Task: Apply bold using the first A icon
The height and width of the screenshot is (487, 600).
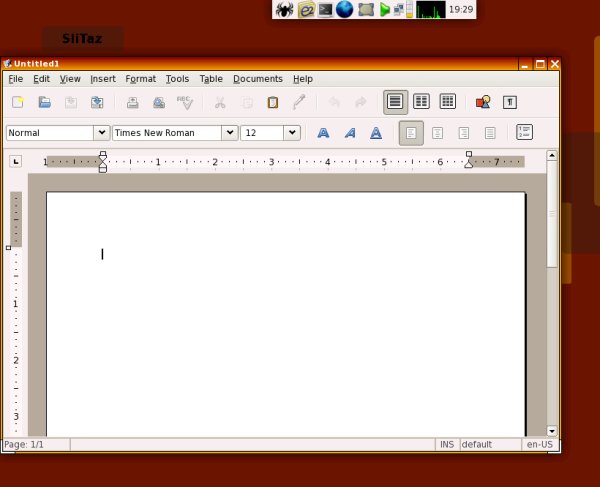Action: (x=323, y=133)
